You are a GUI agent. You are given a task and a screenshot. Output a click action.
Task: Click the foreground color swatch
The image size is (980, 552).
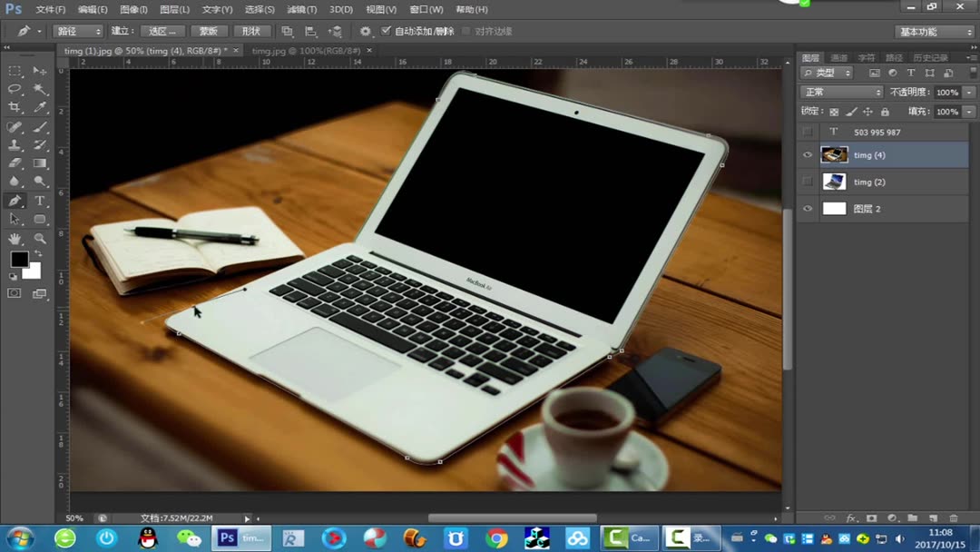[20, 258]
